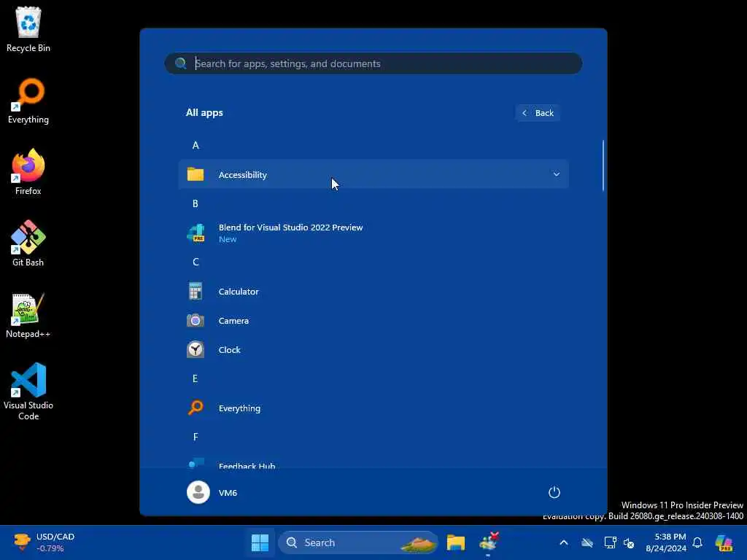Jump to letter C header
The width and height of the screenshot is (747, 560).
(196, 262)
